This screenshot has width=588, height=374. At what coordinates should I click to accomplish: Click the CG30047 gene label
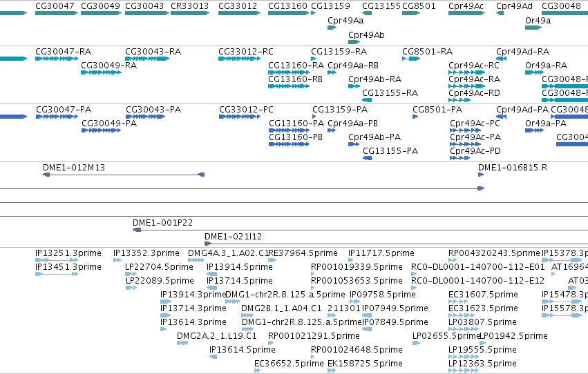pos(55,6)
